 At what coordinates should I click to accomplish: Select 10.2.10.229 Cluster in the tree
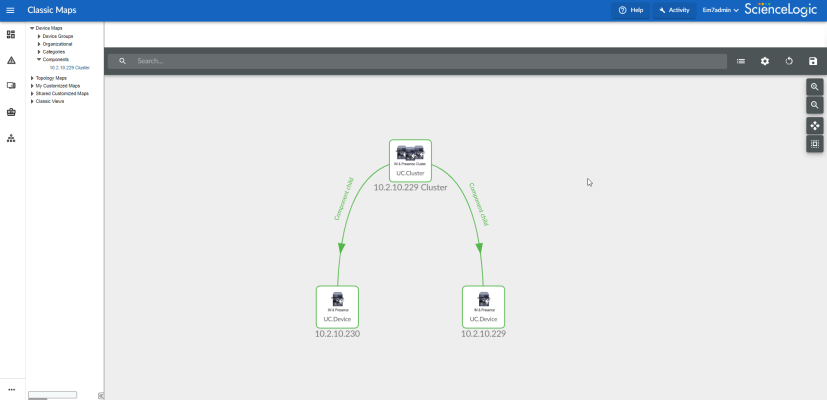point(69,68)
